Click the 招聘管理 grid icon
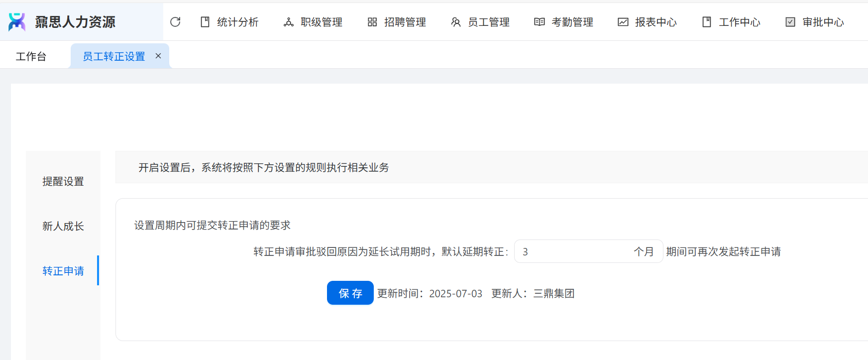 point(372,22)
